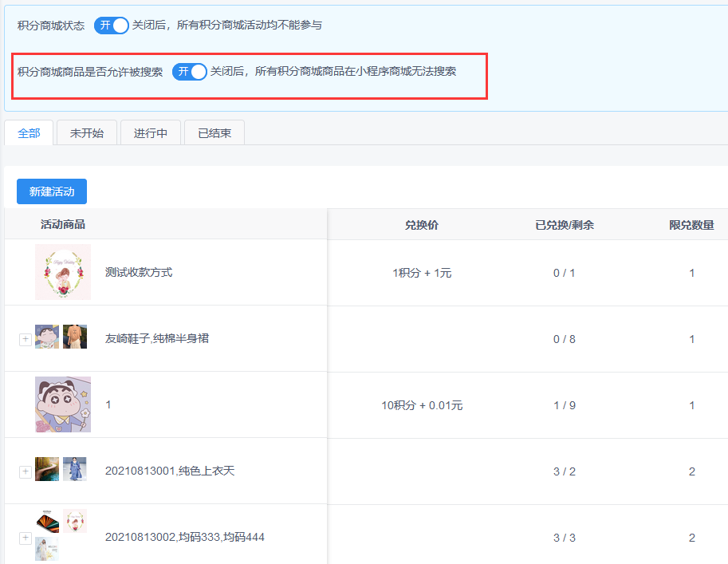Click the 已兑换/剩余 column header
728x564 pixels.
564,225
